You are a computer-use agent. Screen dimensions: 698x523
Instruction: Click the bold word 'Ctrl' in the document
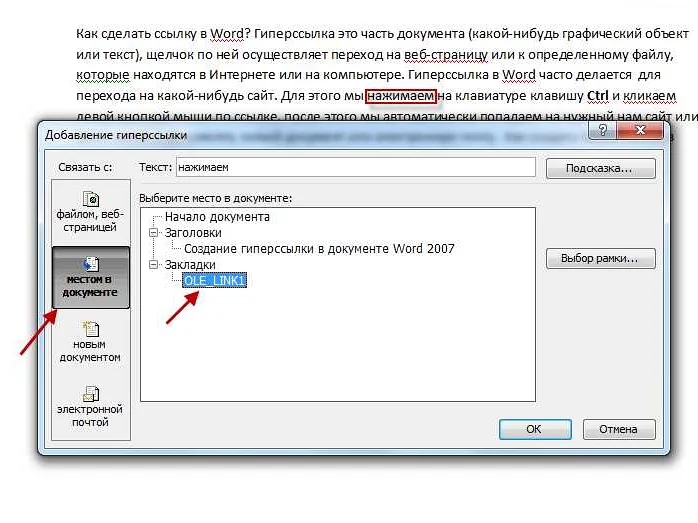click(597, 96)
